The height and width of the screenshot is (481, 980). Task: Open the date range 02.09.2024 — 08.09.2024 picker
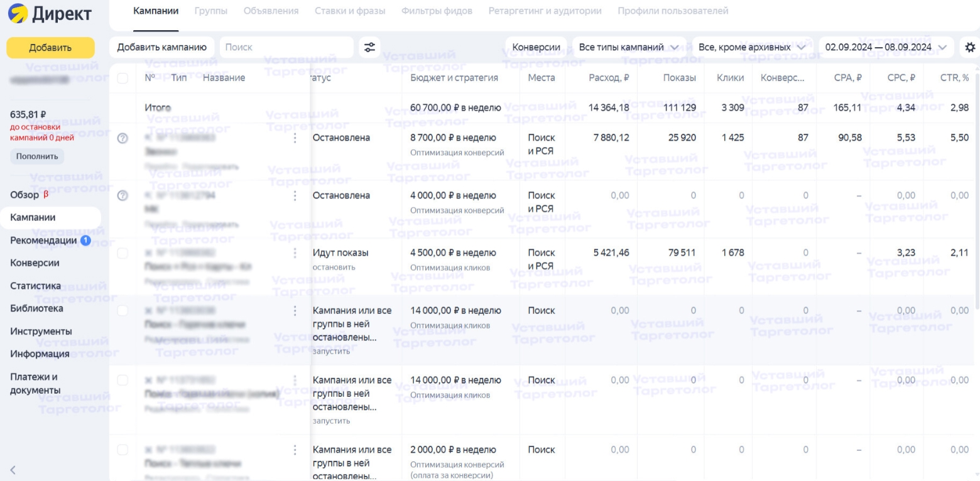point(886,47)
